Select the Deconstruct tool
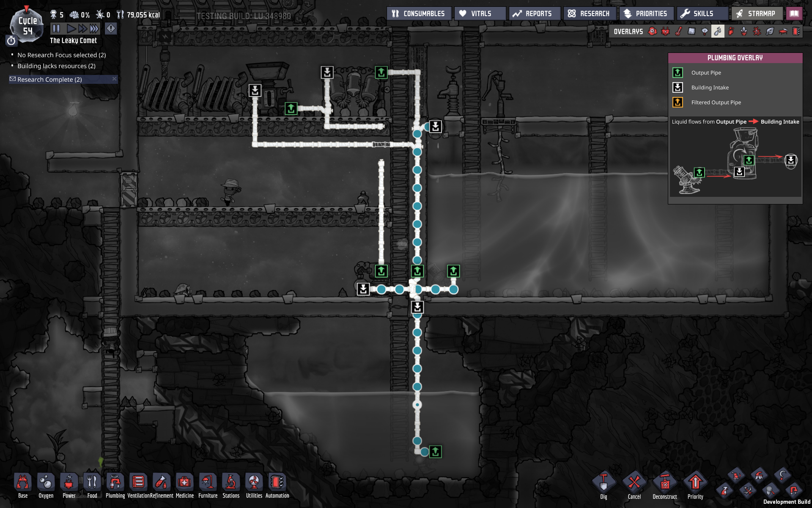The height and width of the screenshot is (508, 812). tap(664, 483)
